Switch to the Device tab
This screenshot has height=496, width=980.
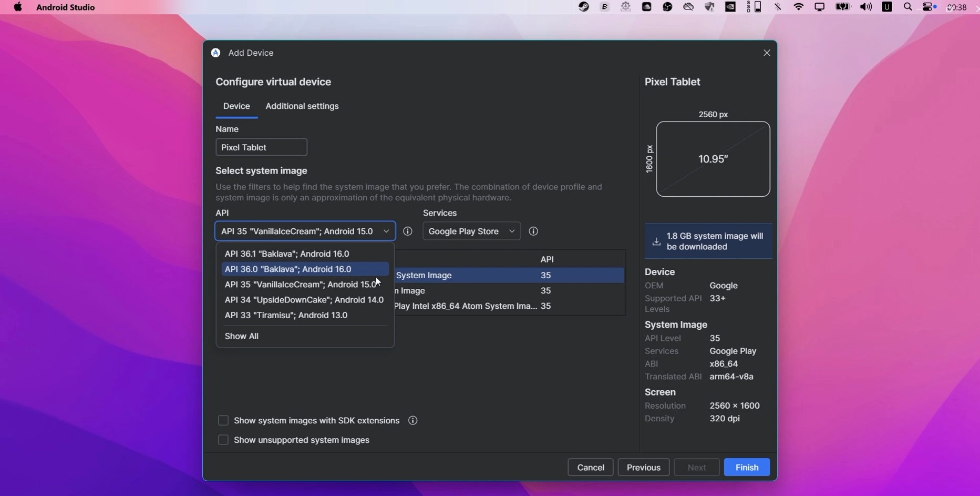pos(236,106)
